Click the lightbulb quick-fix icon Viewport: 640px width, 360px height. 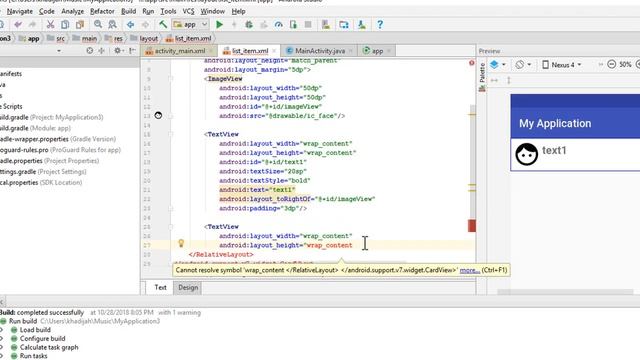[181, 243]
